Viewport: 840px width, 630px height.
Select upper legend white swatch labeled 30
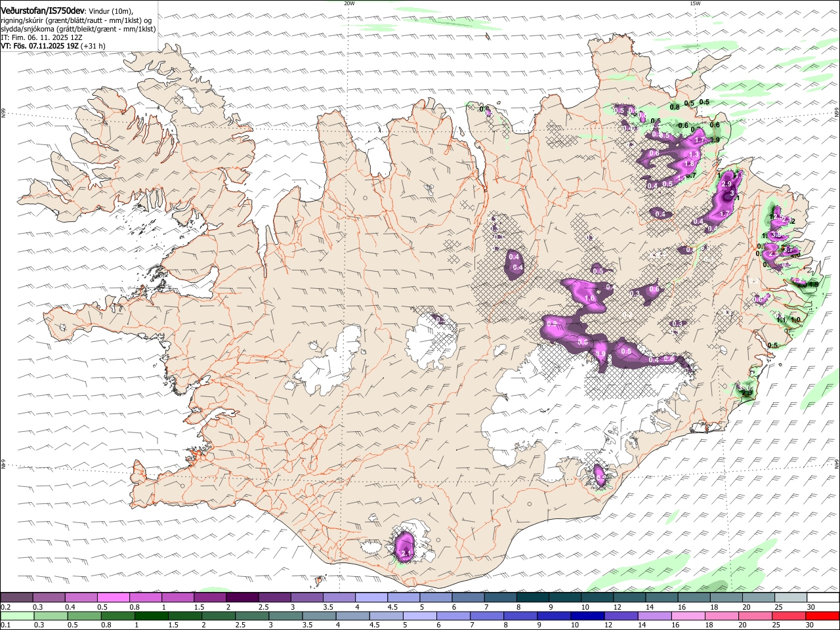[x=824, y=597]
